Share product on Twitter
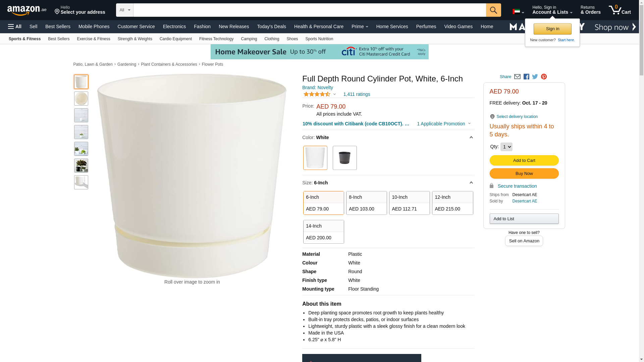Image resolution: width=644 pixels, height=362 pixels. pyautogui.click(x=535, y=77)
